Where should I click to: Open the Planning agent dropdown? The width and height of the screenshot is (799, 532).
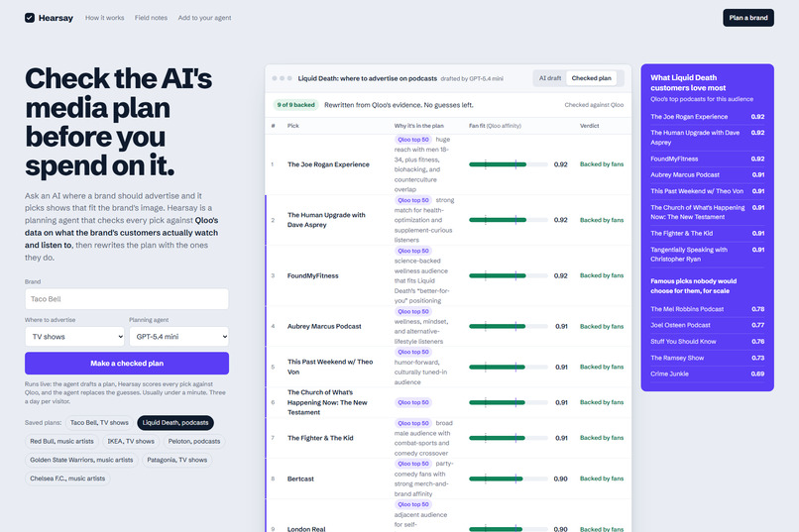[178, 337]
